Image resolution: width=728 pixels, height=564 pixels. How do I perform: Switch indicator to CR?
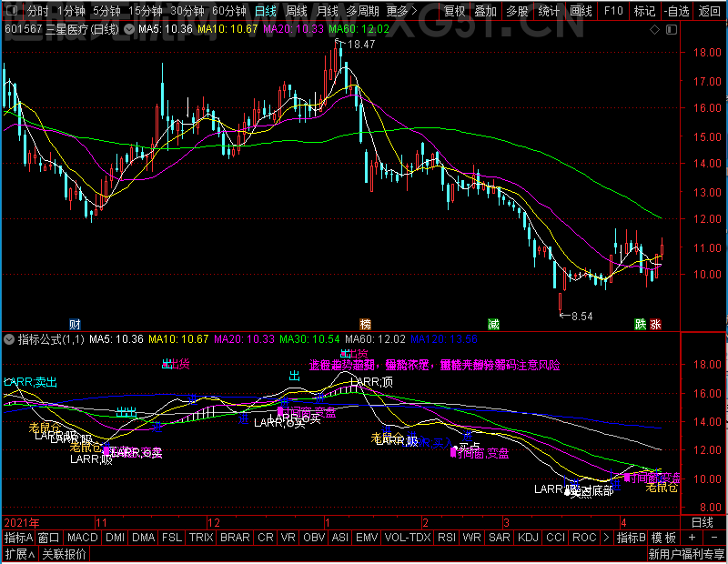266,538
